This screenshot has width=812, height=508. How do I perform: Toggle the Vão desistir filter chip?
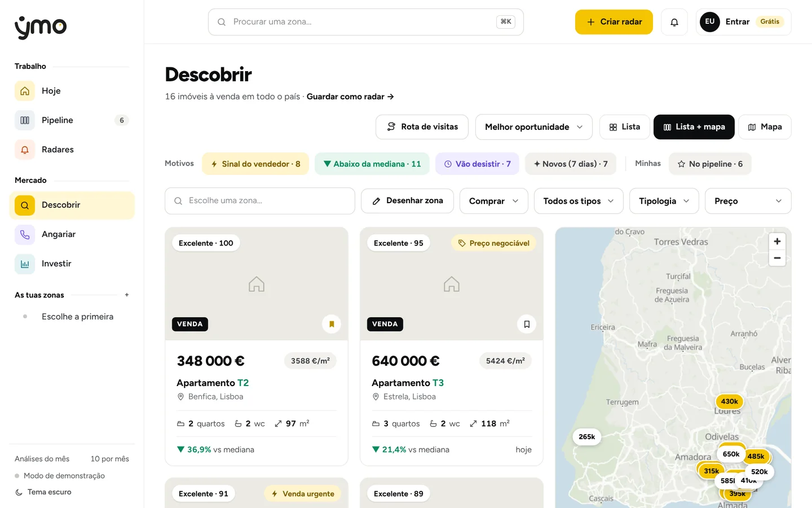pos(477,164)
